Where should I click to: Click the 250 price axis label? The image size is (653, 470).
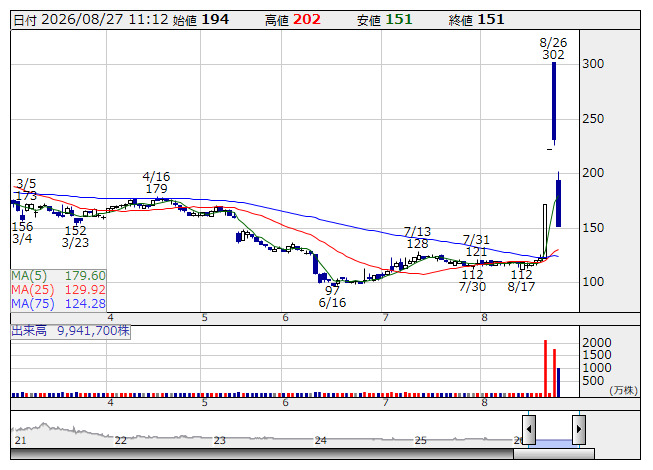(593, 119)
